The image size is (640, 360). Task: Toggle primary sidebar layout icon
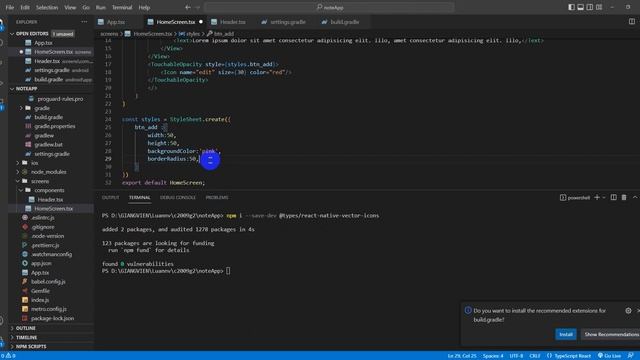pyautogui.click(x=571, y=7)
